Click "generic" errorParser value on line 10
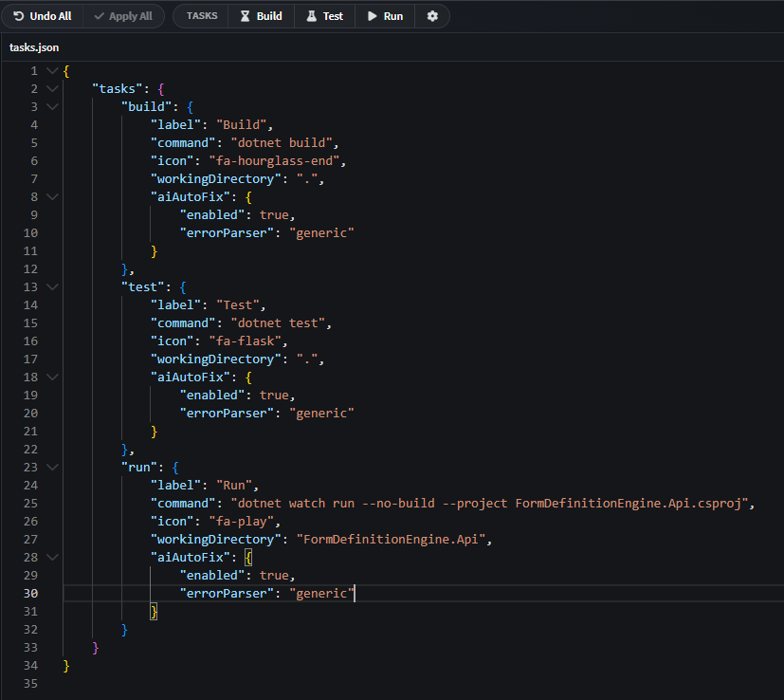 [x=321, y=233]
